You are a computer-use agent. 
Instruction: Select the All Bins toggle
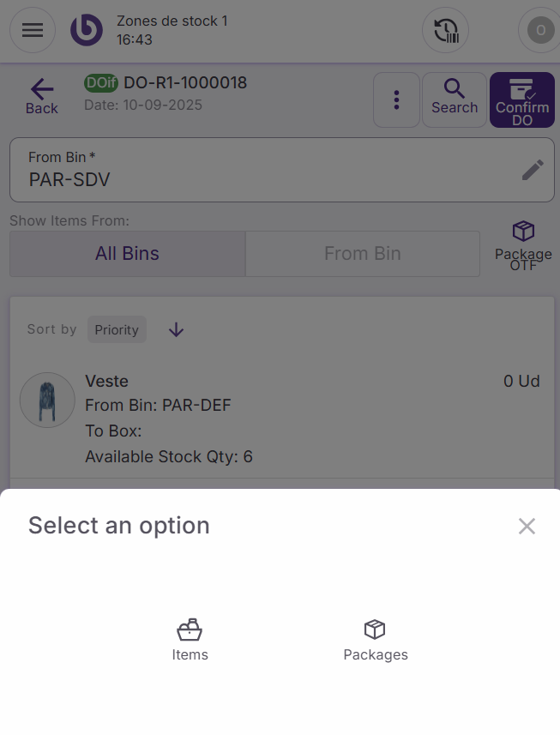pyautogui.click(x=127, y=254)
